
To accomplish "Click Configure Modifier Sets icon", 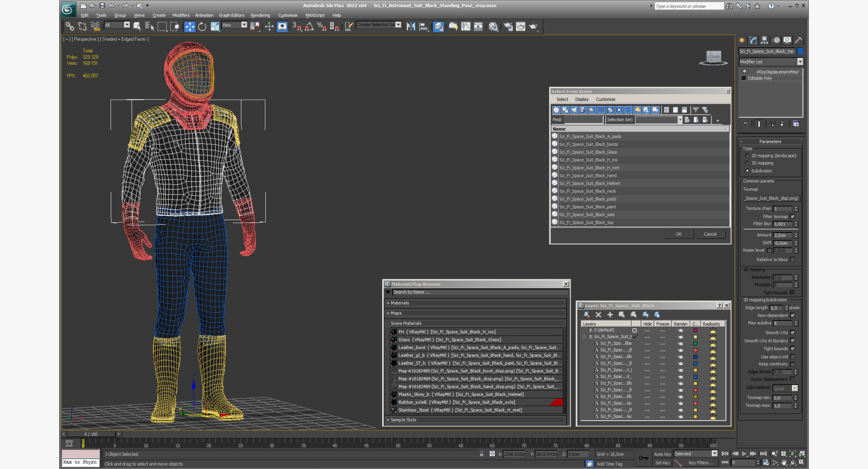I will pos(796,124).
